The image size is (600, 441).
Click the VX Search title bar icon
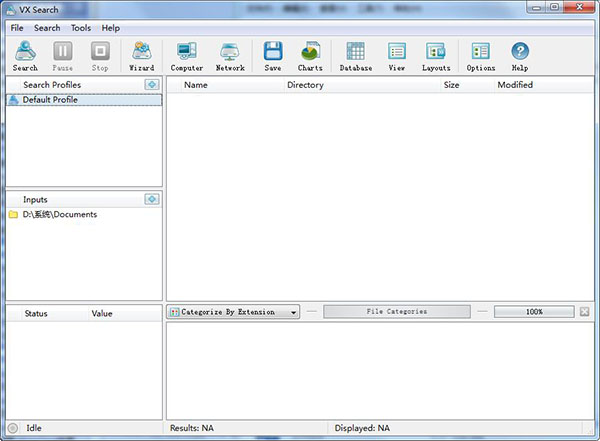(11, 10)
